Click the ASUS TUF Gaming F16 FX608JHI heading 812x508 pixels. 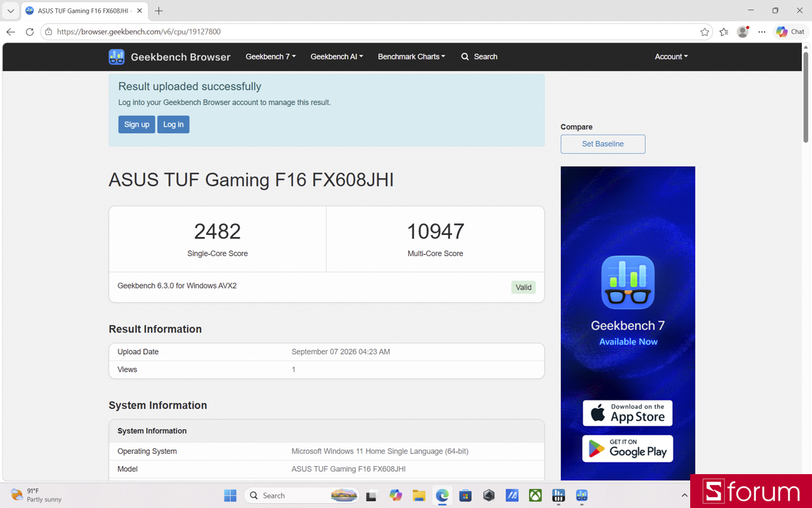[251, 180]
